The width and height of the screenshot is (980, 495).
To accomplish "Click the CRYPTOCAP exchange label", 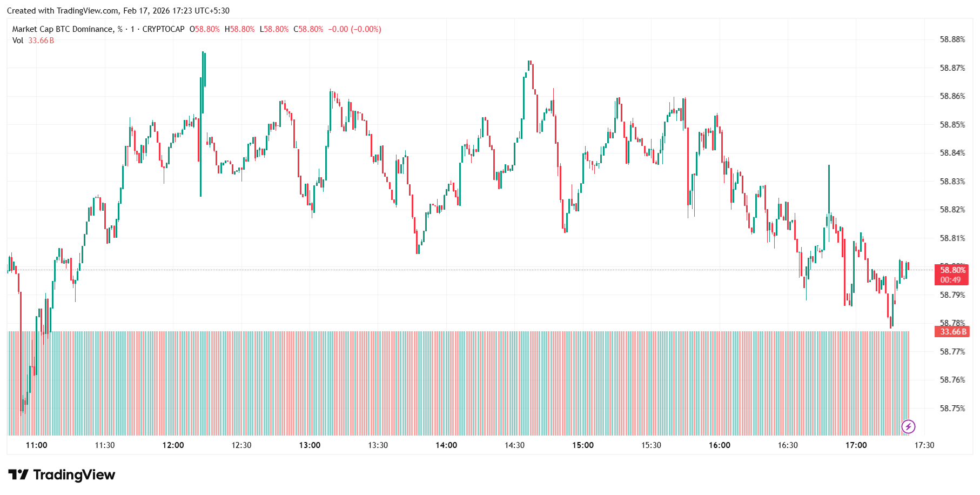I will click(163, 29).
